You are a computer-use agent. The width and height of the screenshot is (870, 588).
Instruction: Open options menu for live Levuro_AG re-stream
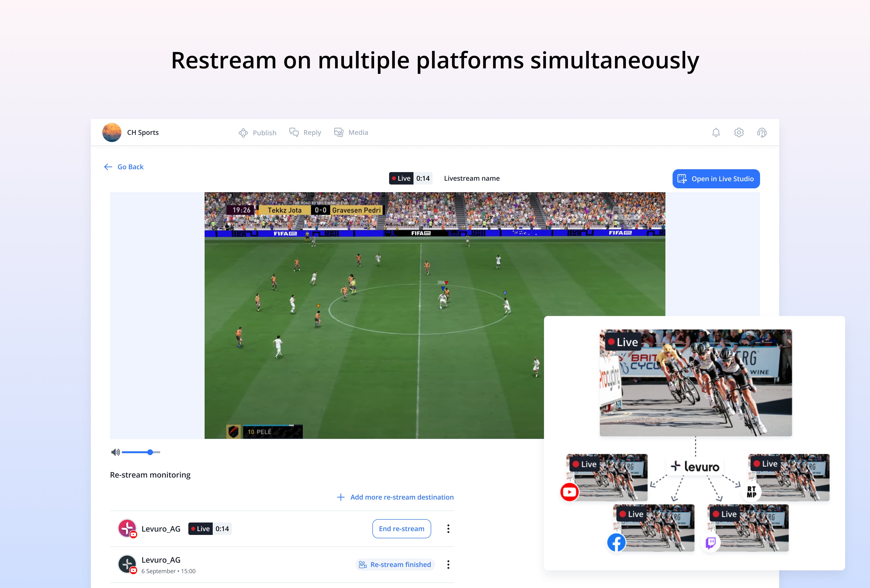tap(448, 528)
